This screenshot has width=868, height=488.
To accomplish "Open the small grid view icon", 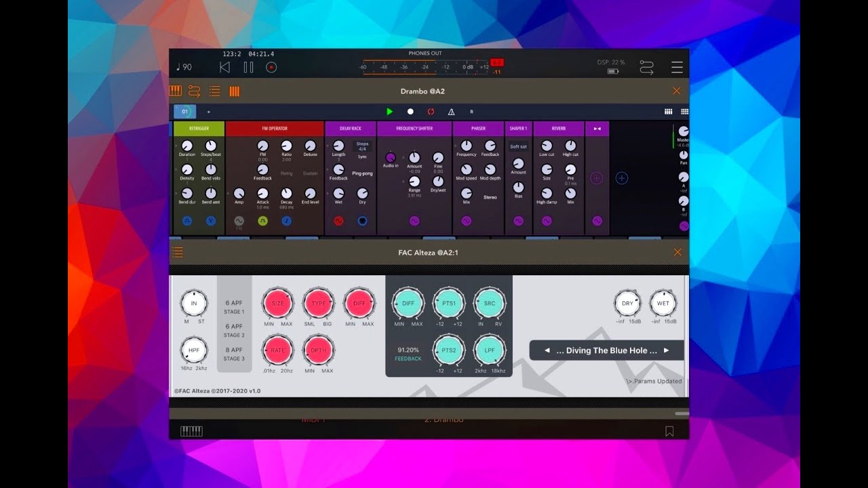I will point(668,111).
